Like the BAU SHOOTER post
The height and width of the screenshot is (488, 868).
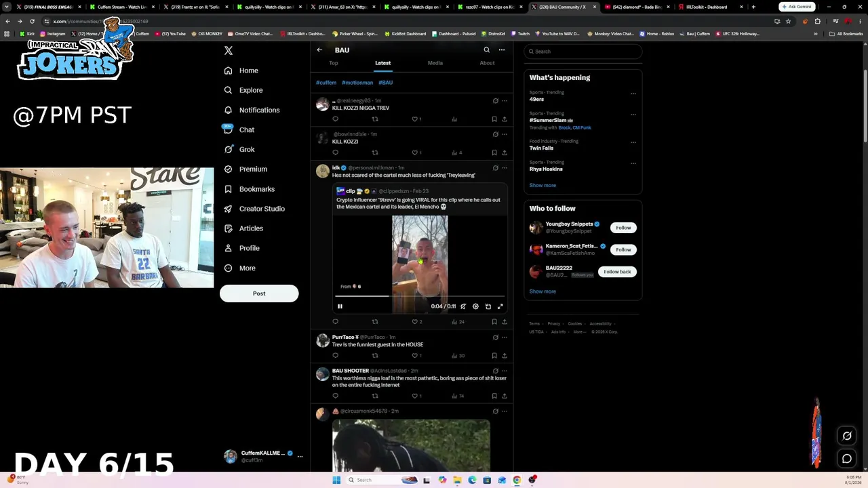416,396
